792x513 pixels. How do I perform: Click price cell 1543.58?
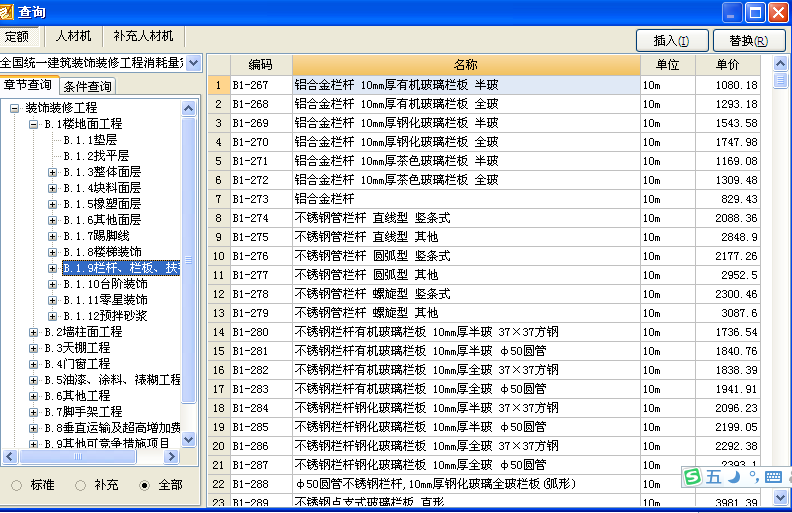(x=728, y=123)
